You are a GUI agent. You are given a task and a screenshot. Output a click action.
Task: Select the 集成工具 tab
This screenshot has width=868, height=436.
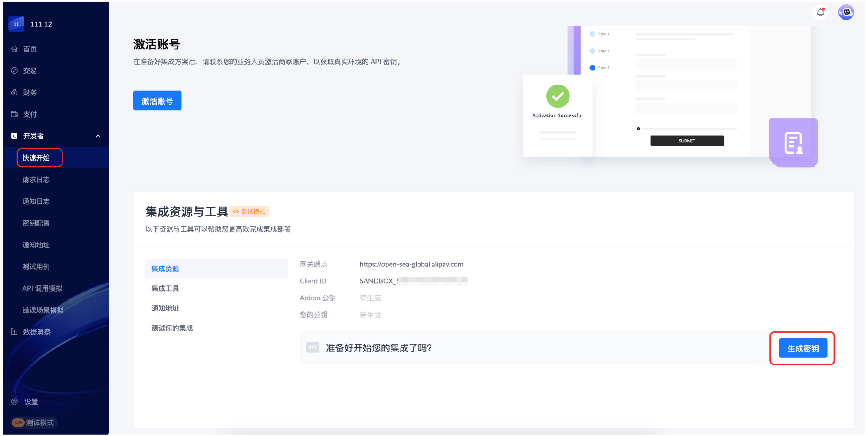(165, 288)
